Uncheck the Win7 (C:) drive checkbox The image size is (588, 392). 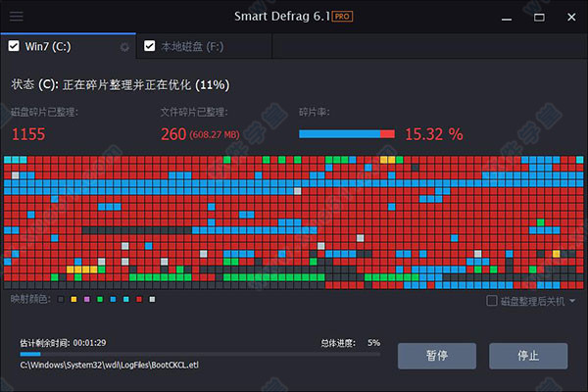[14, 46]
